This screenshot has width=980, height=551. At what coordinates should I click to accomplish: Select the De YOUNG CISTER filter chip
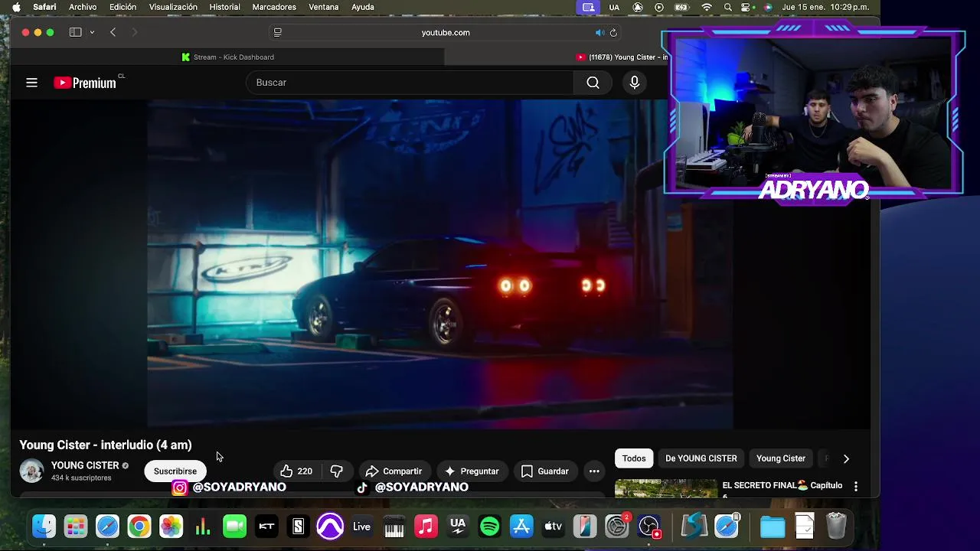[701, 458]
